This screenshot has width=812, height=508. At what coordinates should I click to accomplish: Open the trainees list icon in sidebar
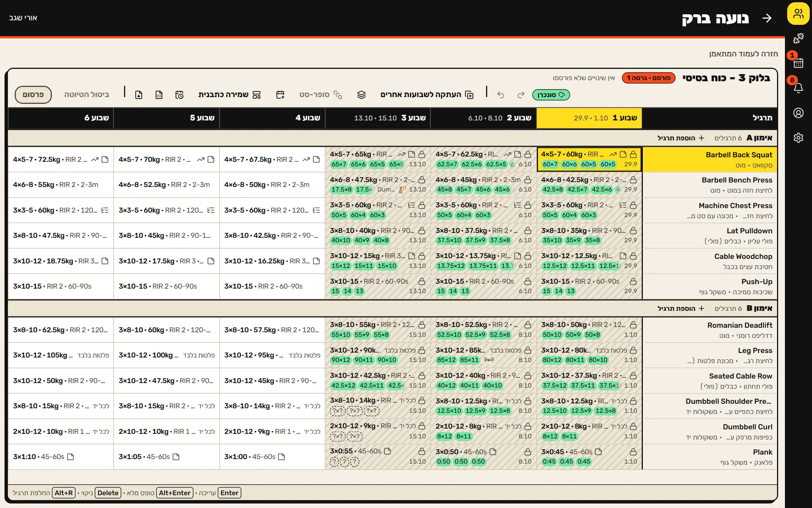(x=798, y=14)
